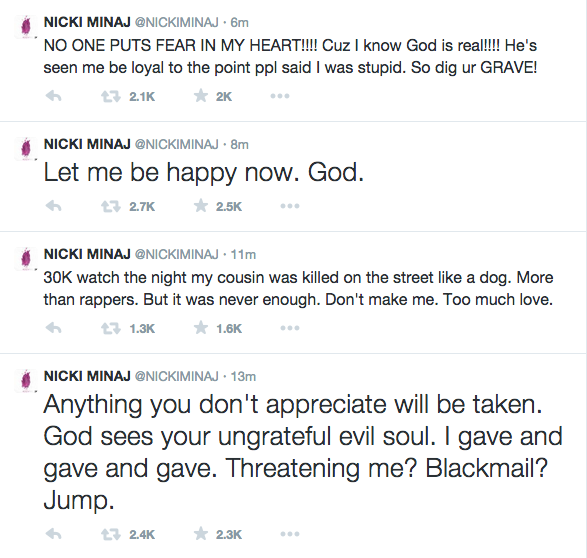The height and width of the screenshot is (558, 587).
Task: Reply to 'Let me be happy now' tweet
Action: point(53,206)
